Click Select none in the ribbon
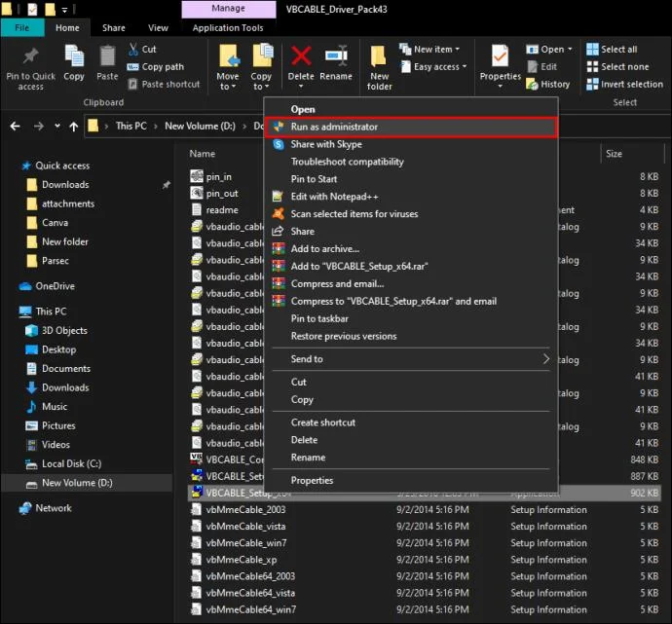 [x=618, y=67]
